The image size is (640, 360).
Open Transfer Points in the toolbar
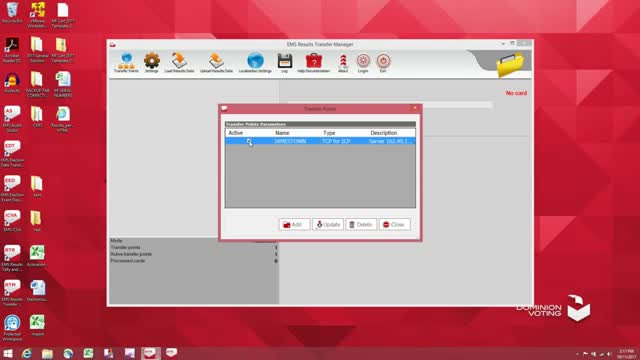[126, 63]
